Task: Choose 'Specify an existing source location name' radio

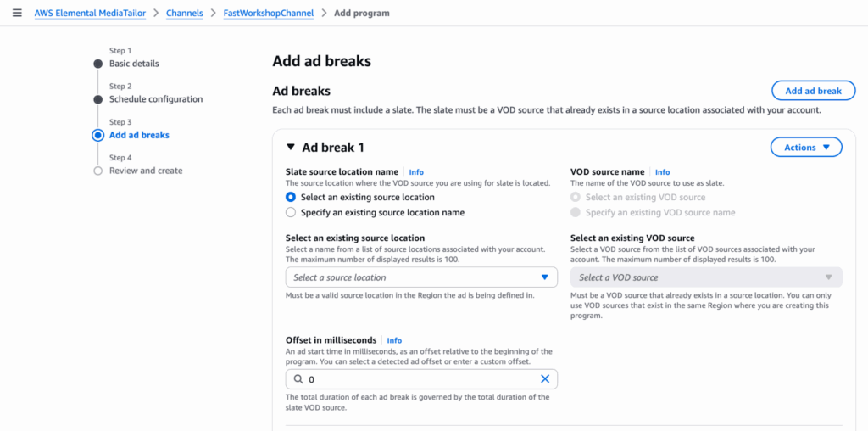Action: [x=292, y=212]
